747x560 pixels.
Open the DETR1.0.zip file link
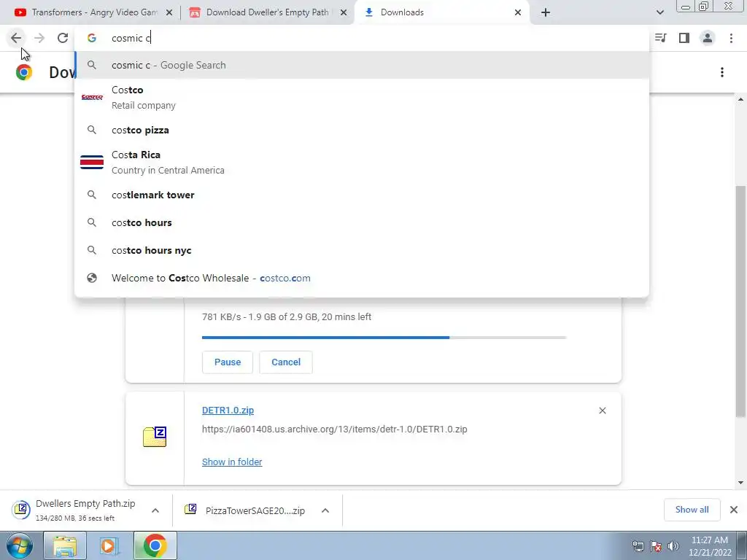coord(228,410)
